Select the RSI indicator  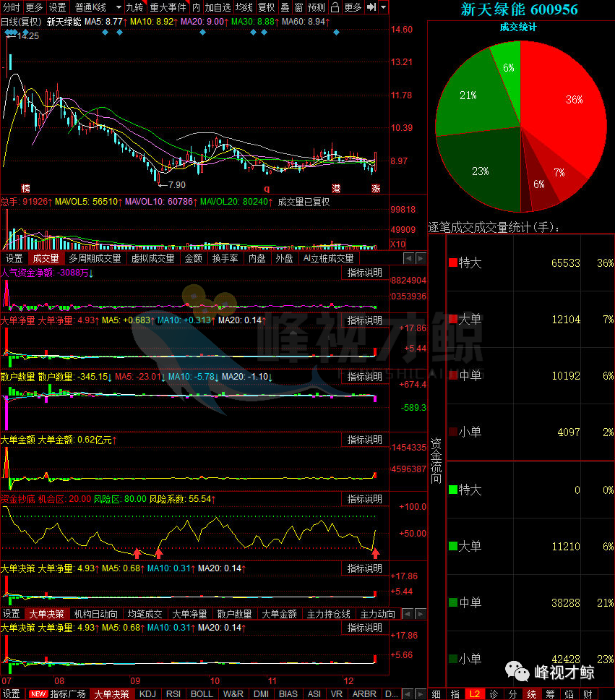pyautogui.click(x=173, y=693)
